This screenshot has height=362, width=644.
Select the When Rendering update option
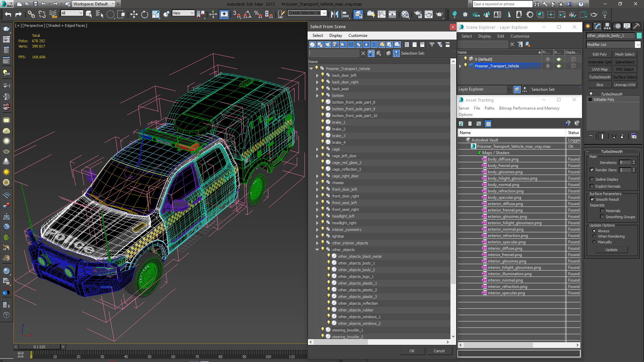coord(594,236)
